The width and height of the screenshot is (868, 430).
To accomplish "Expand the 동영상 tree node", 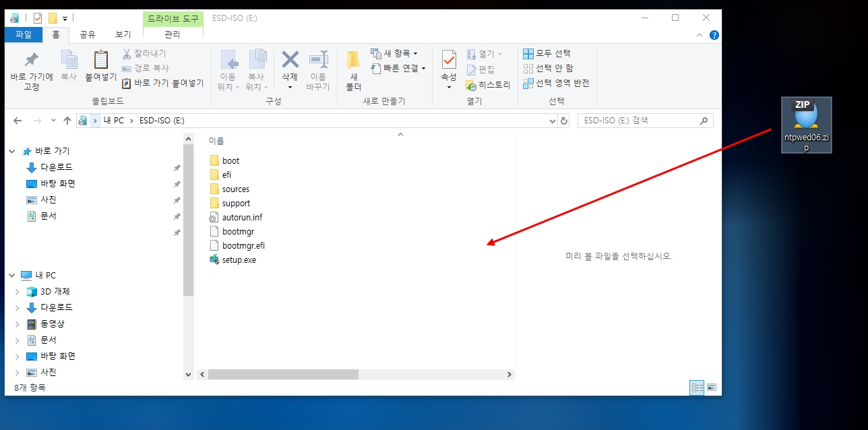I will click(18, 324).
